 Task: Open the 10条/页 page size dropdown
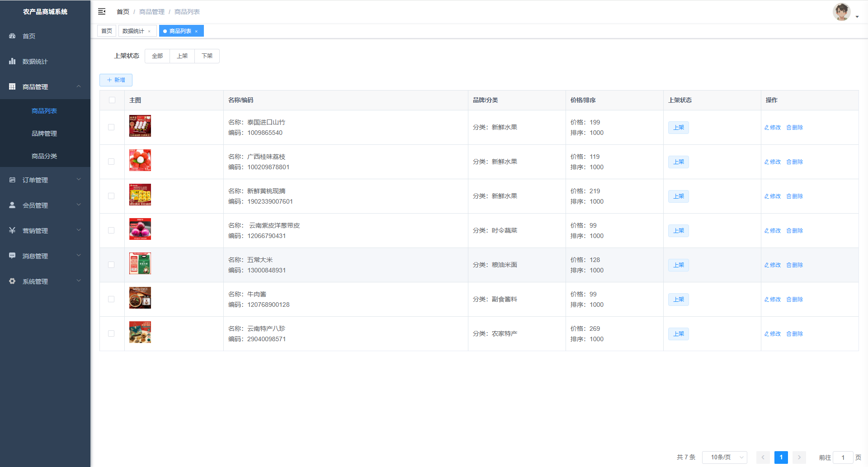click(724, 457)
